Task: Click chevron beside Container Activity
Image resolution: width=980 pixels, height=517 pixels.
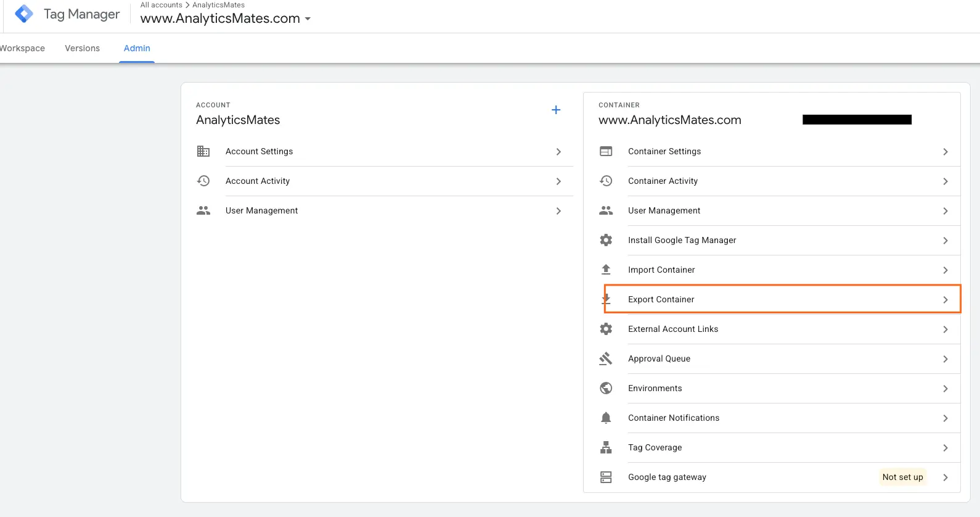Action: click(x=945, y=181)
